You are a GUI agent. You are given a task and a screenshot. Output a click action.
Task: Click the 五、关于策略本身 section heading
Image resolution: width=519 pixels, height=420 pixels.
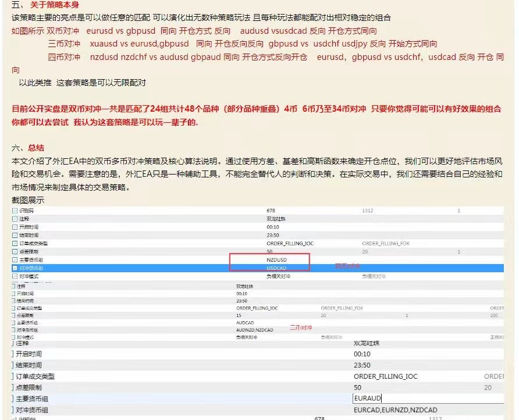click(x=45, y=5)
